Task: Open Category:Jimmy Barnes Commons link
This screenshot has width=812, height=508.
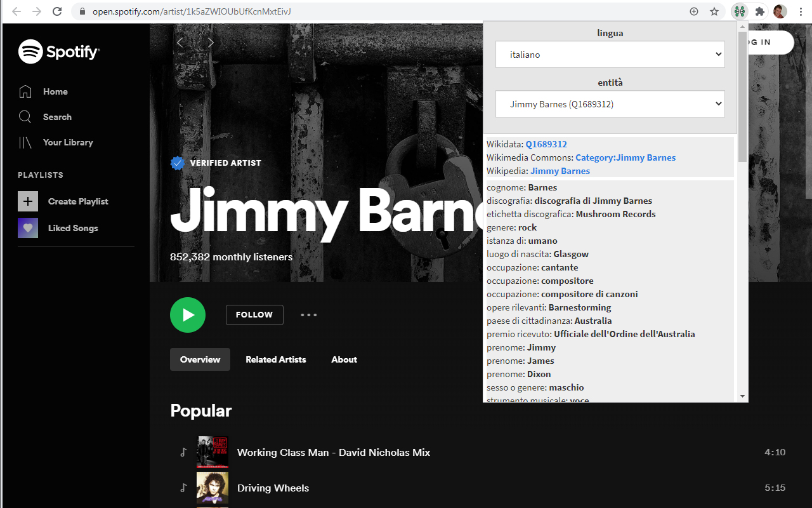Action: [x=625, y=157]
